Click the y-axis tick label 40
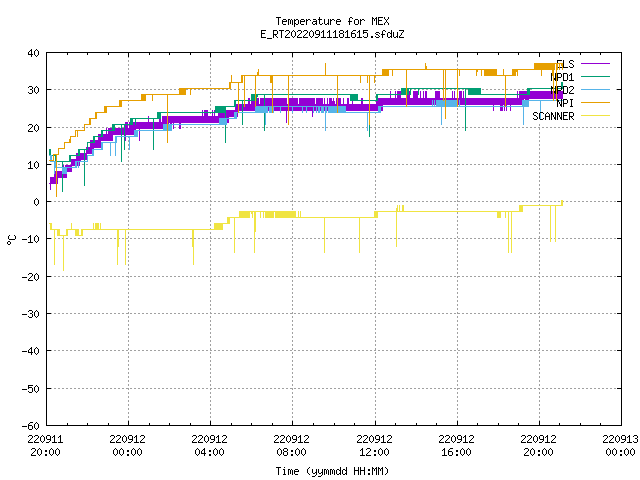Screen dimensions: 640x480 (33, 53)
